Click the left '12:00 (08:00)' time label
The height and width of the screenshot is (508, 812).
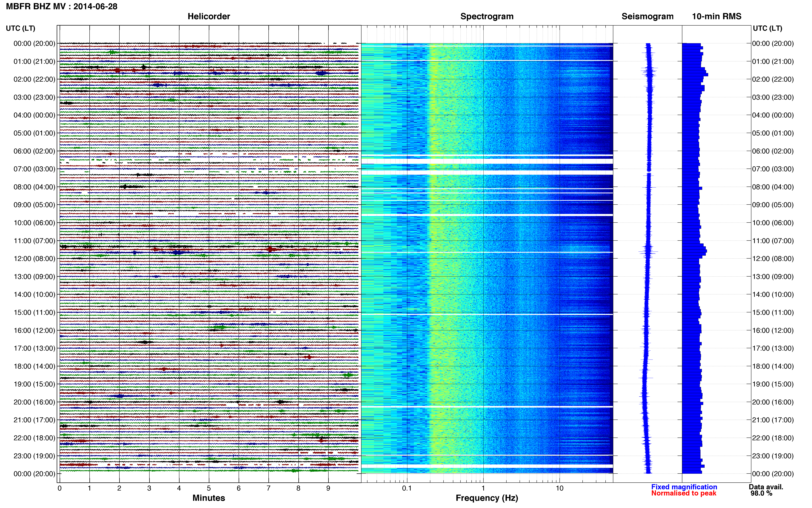34,259
